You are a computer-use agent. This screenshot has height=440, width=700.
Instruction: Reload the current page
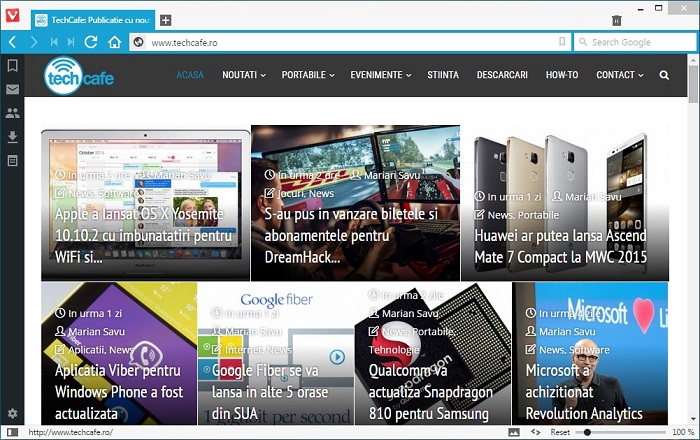click(x=91, y=42)
